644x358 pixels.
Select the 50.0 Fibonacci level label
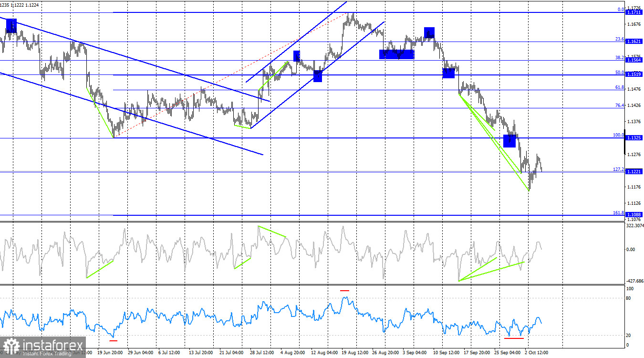click(x=620, y=73)
